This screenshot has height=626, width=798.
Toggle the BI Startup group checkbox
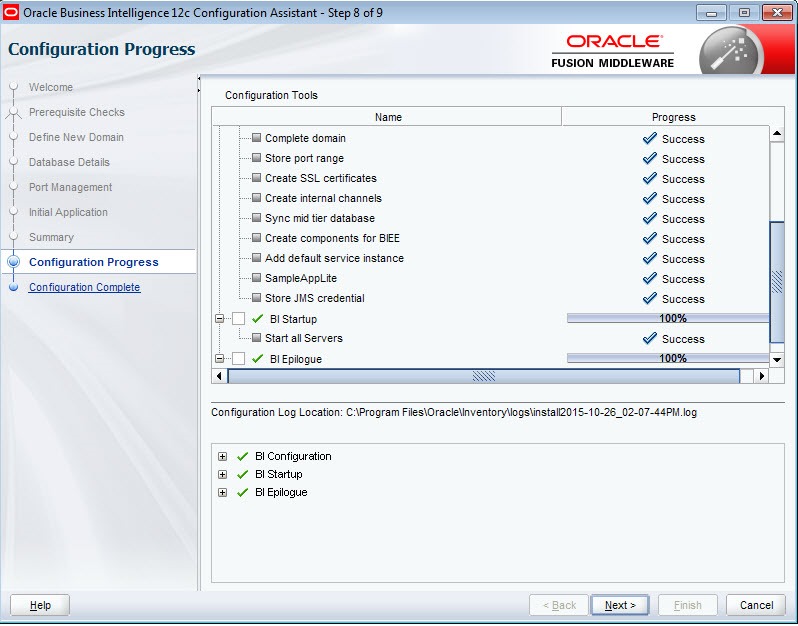[x=239, y=319]
